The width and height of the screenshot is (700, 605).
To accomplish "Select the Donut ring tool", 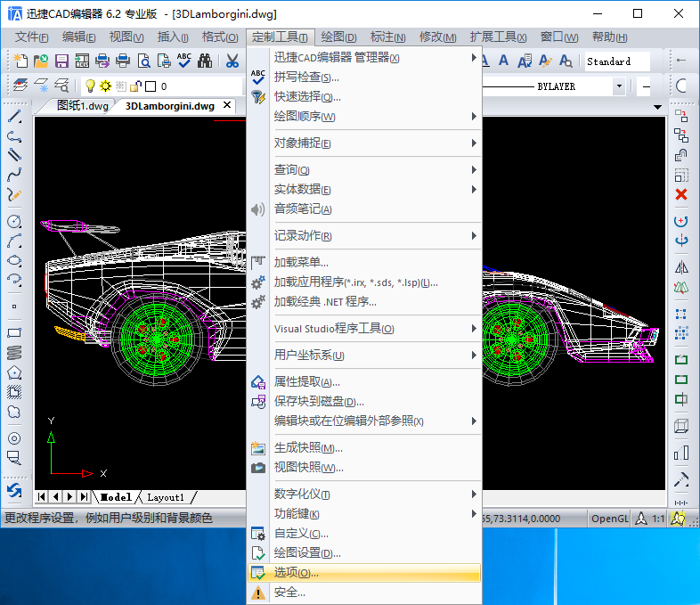I will click(x=14, y=438).
